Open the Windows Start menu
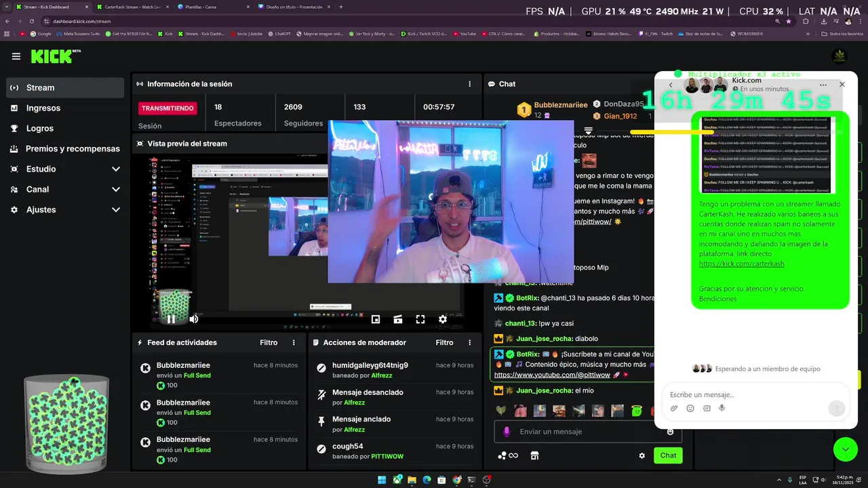 (x=382, y=480)
